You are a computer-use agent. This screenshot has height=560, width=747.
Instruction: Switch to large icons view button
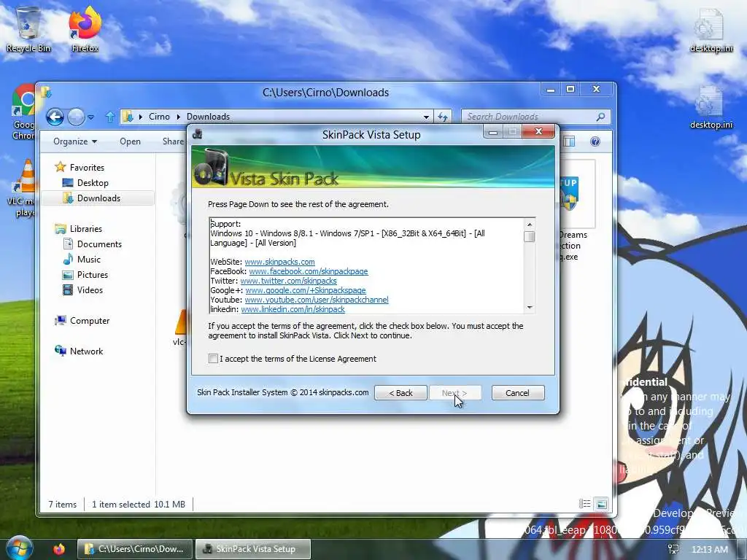(602, 504)
